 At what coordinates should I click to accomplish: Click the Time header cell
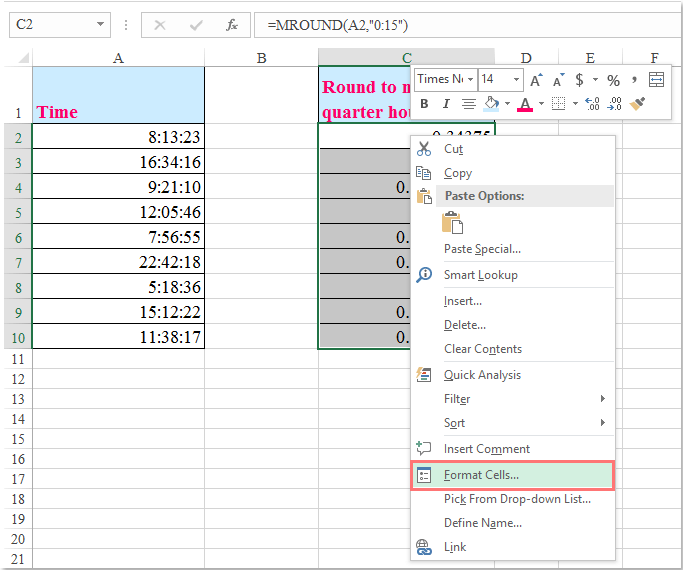pos(118,95)
